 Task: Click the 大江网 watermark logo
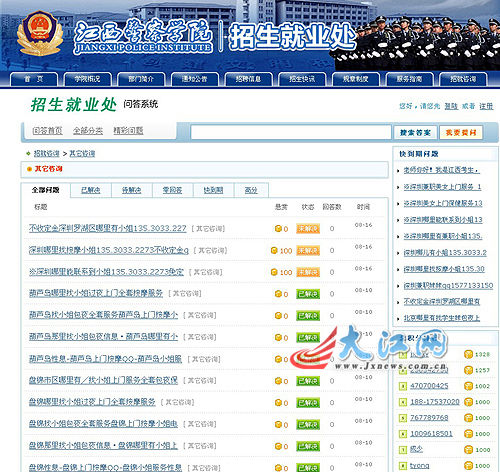pos(368,348)
